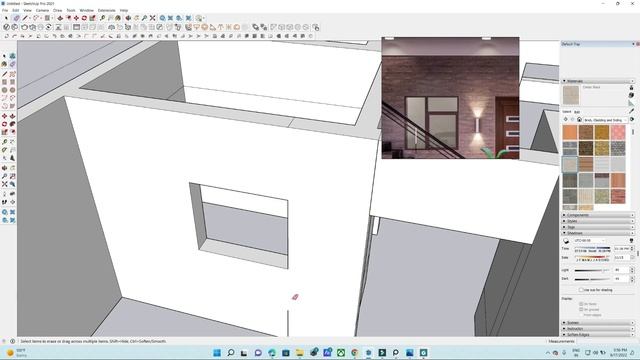This screenshot has height=360, width=640.
Task: Select the Move tool in top toolbar
Action: [x=76, y=18]
